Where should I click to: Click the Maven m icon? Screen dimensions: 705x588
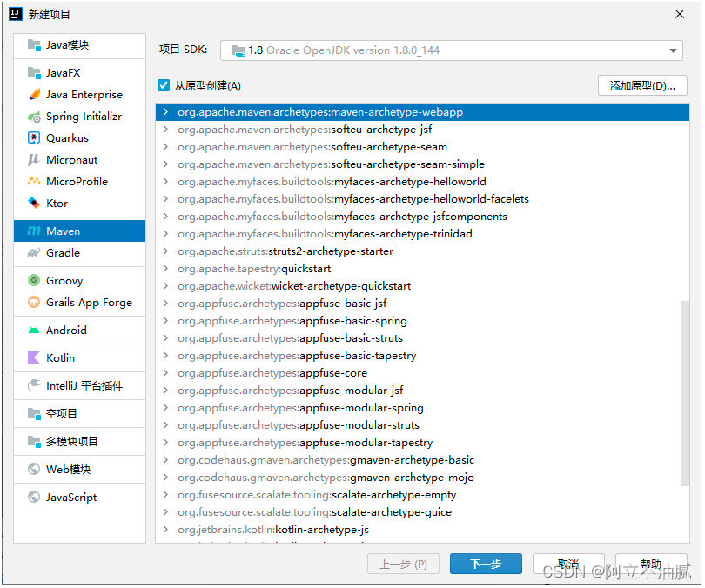34,231
